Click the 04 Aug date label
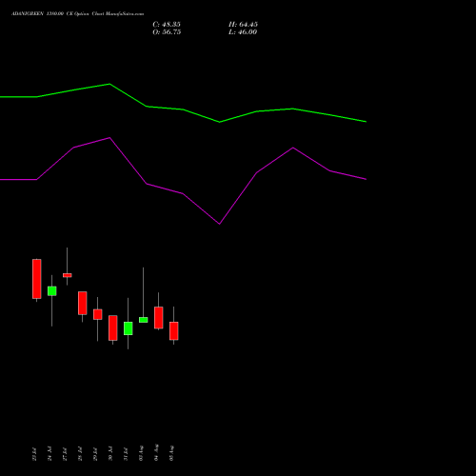The height and width of the screenshot is (476, 476). pos(156,453)
